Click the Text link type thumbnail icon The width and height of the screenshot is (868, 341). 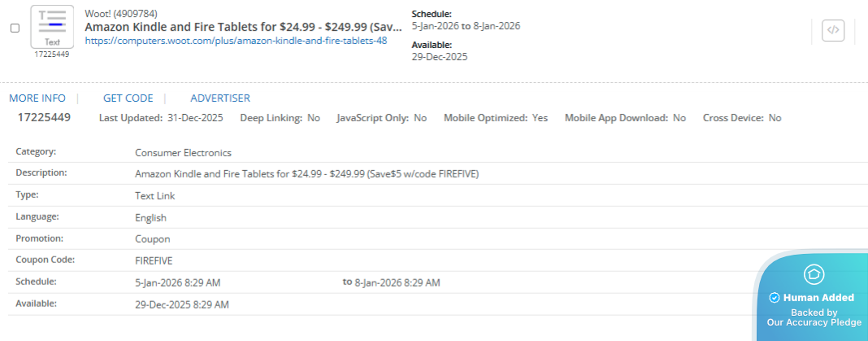point(52,26)
